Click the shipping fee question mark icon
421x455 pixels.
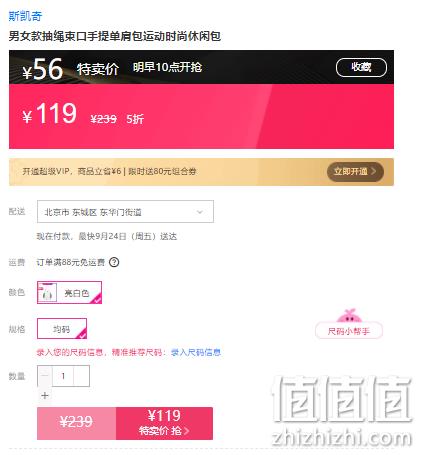[114, 262]
